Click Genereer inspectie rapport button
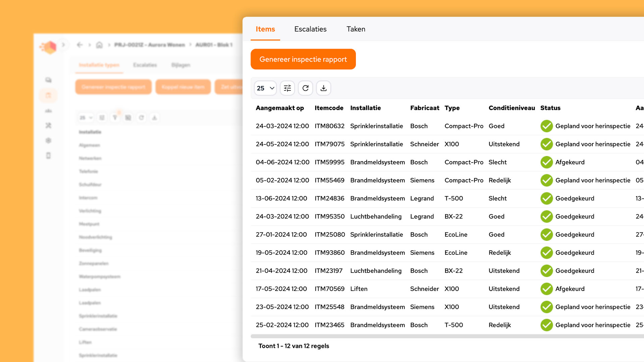Viewport: 644px width, 362px height. [303, 59]
